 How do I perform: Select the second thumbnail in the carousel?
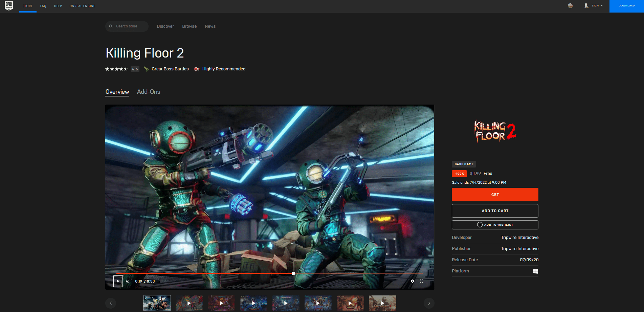coord(189,303)
